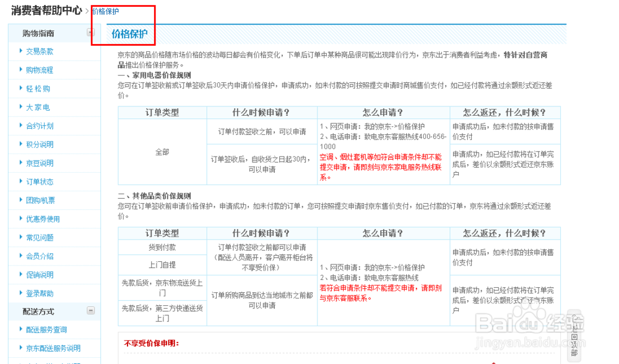Click the 致电京东客服热线400-656-1000 text
The width and height of the screenshot is (619, 364).
(383, 141)
